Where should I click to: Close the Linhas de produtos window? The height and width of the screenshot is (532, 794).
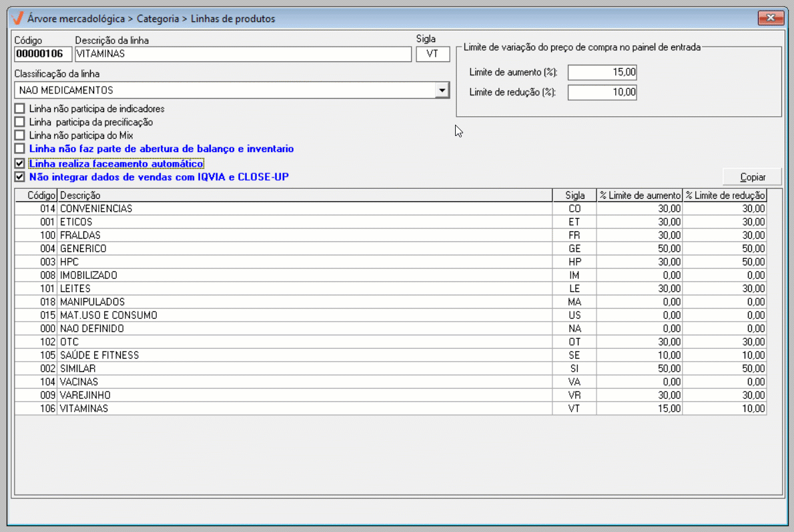771,18
